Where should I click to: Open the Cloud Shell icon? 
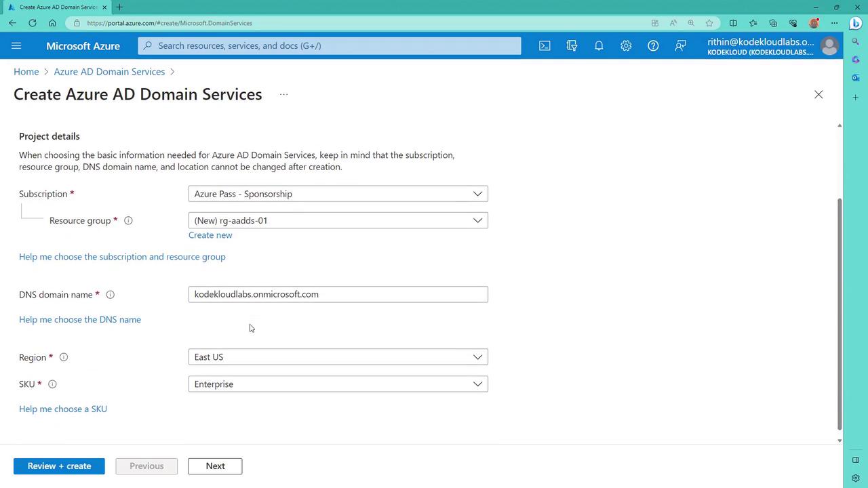[x=545, y=46]
